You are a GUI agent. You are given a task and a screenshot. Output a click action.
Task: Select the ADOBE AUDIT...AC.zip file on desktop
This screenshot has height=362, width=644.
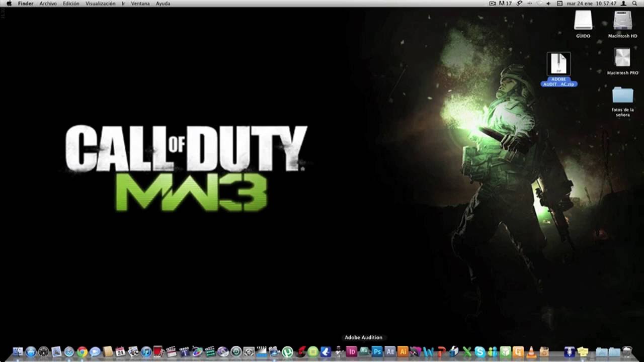pyautogui.click(x=558, y=69)
